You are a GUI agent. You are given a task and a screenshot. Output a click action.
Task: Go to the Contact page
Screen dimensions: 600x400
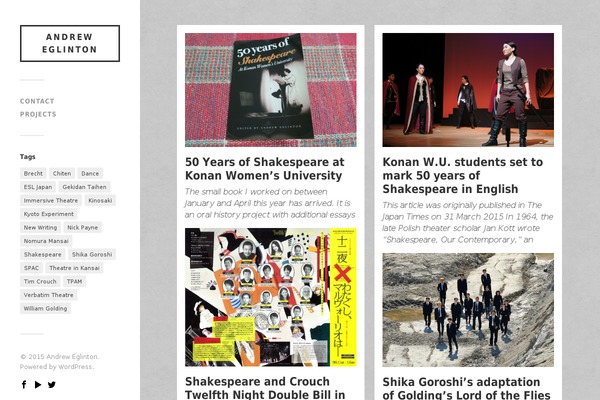tap(37, 101)
